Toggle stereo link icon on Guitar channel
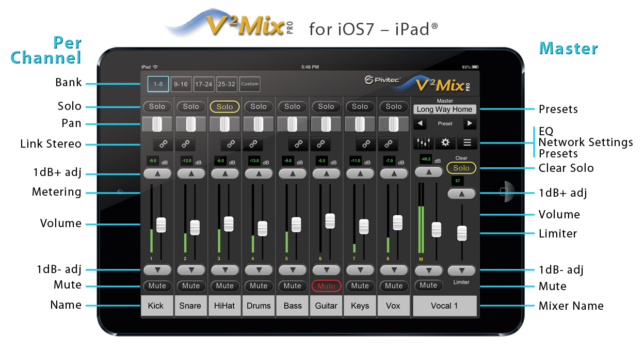This screenshot has height=349, width=644. (x=320, y=144)
